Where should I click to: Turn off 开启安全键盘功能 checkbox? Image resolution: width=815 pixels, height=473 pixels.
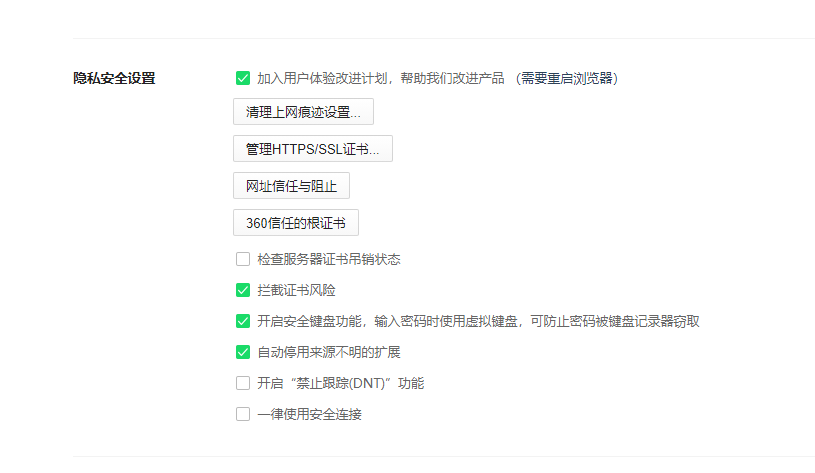[x=243, y=321]
